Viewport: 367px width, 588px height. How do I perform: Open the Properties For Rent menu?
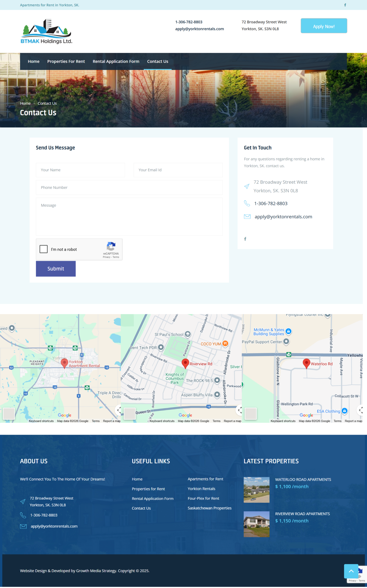pyautogui.click(x=66, y=61)
